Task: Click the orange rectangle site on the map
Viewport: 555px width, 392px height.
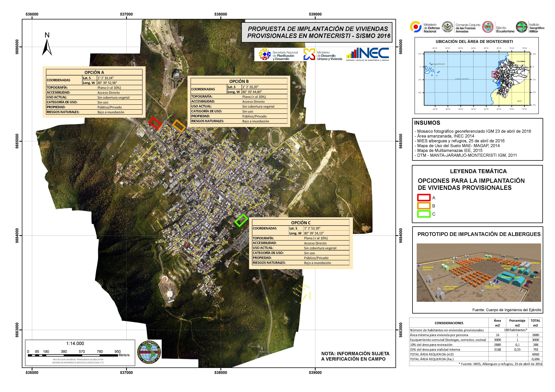Action: 179,126
